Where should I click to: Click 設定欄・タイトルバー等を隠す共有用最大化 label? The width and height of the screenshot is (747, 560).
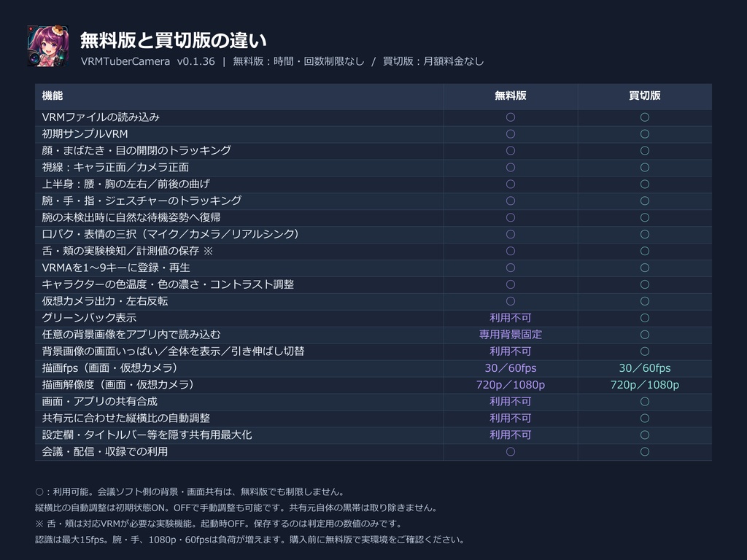[x=147, y=435]
